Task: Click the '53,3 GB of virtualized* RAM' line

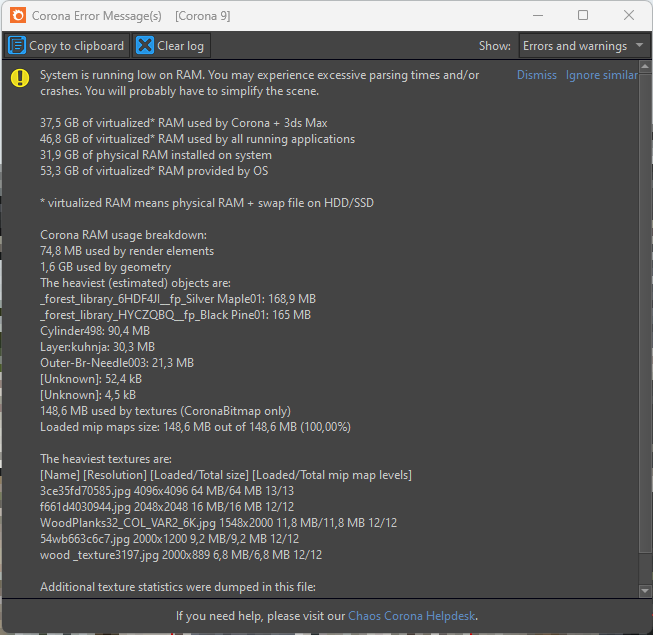Action: pyautogui.click(x=154, y=171)
